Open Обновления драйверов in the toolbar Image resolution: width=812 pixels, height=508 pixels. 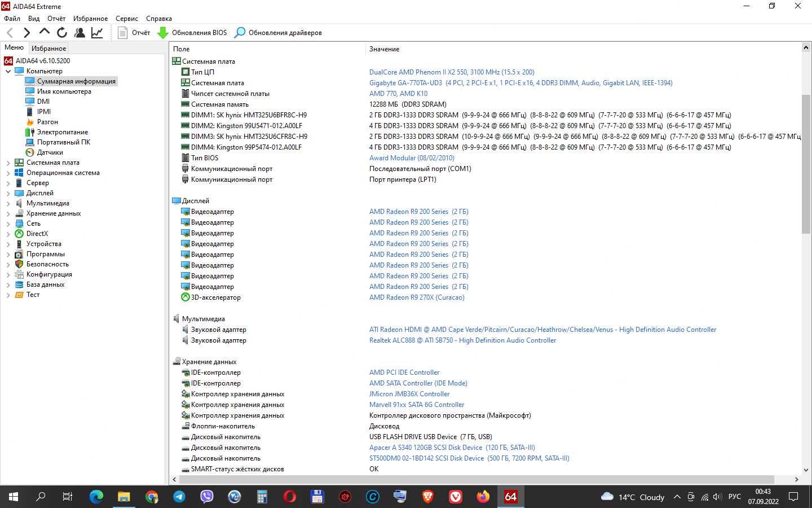click(x=278, y=33)
